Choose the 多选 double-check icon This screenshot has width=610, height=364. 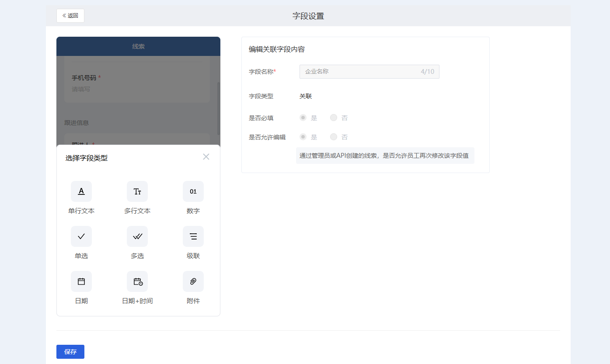click(137, 236)
